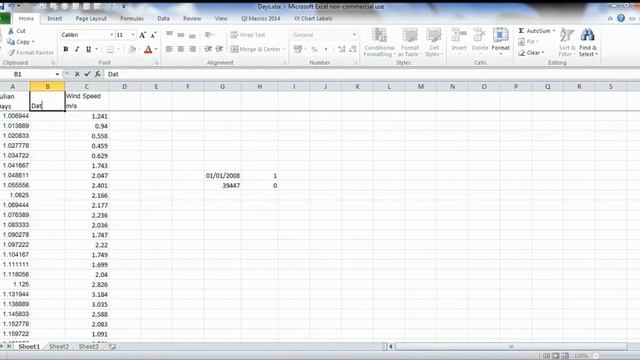Open Find & Select binoculars

[x=588, y=42]
